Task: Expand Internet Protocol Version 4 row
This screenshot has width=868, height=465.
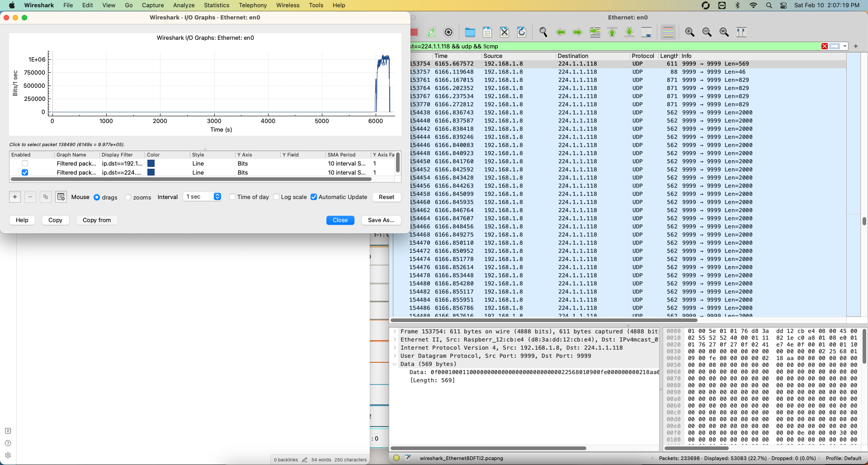Action: tap(395, 348)
